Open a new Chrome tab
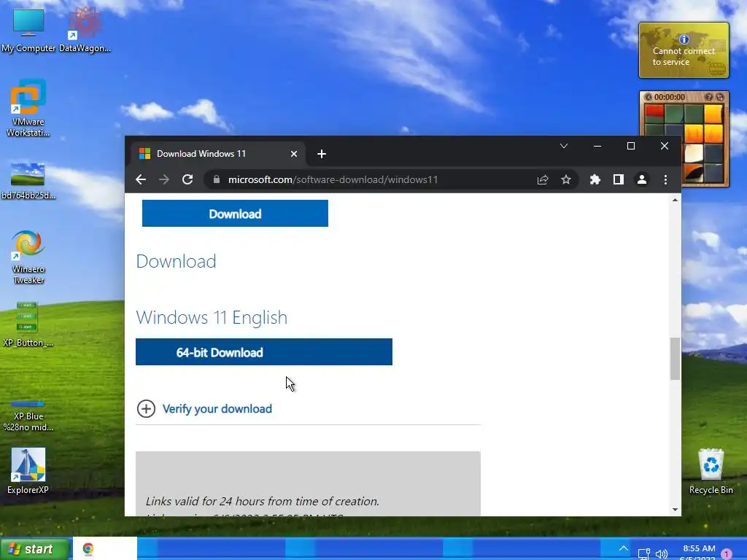 pos(322,154)
